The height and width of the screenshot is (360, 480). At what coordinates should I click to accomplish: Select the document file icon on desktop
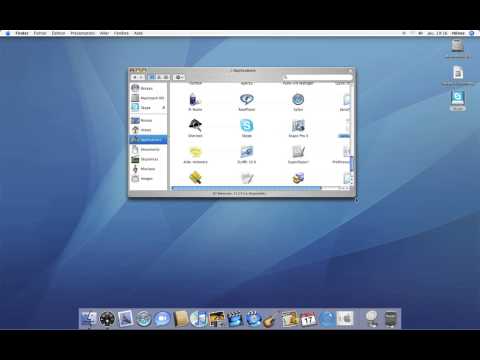(x=458, y=72)
